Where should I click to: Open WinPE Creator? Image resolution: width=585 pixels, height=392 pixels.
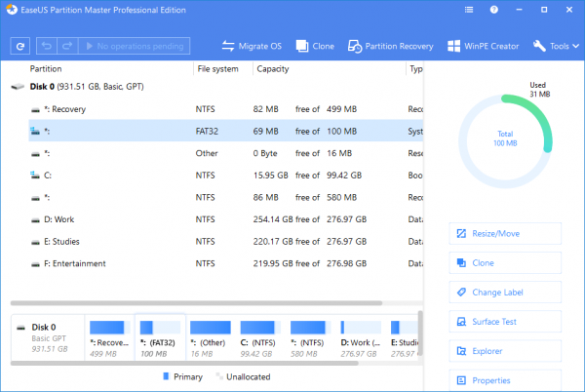[x=484, y=46]
